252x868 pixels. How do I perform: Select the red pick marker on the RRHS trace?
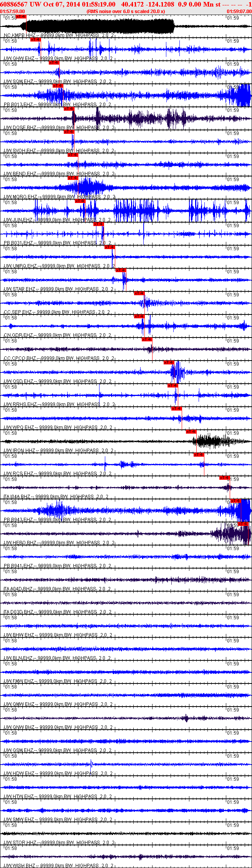click(x=173, y=386)
